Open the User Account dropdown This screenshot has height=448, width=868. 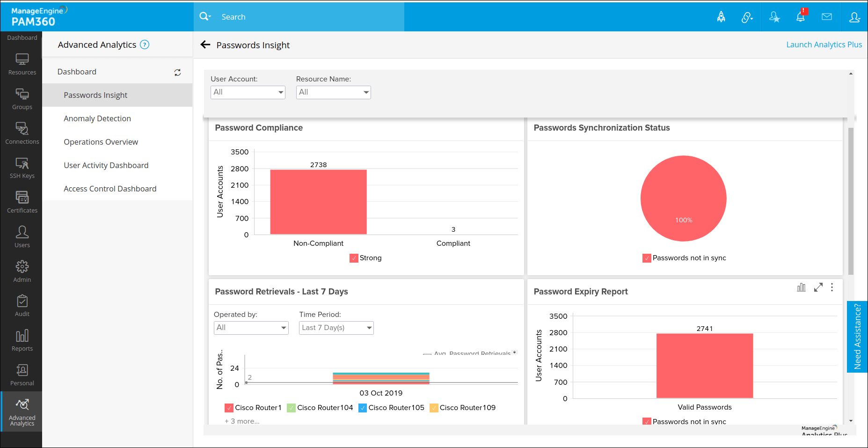pos(248,92)
